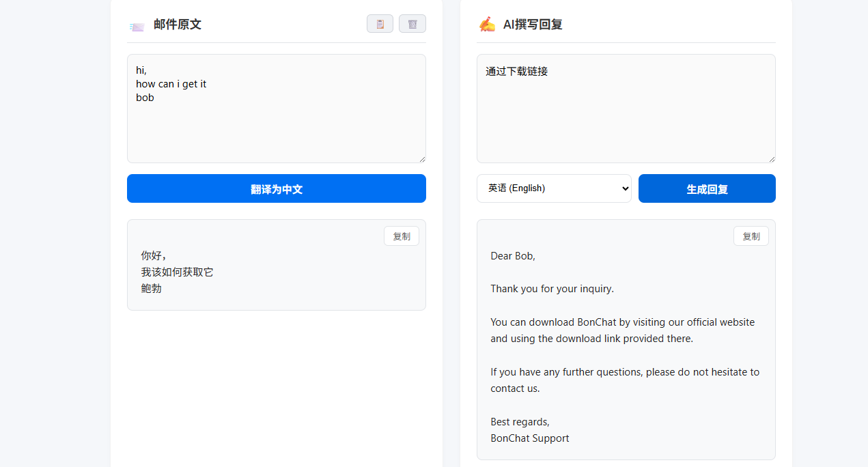Viewport: 868px width, 467px height.
Task: Click the 邮件原文 panel heading
Action: 177,25
